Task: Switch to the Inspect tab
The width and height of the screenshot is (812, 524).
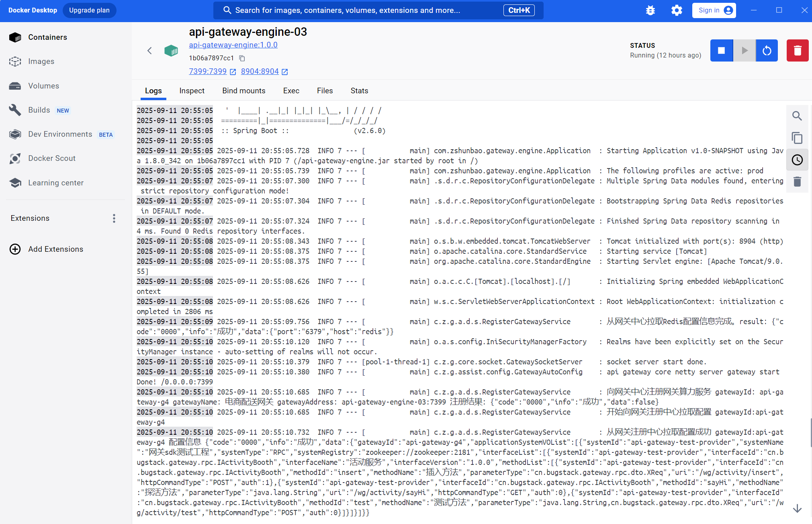Action: pyautogui.click(x=192, y=91)
